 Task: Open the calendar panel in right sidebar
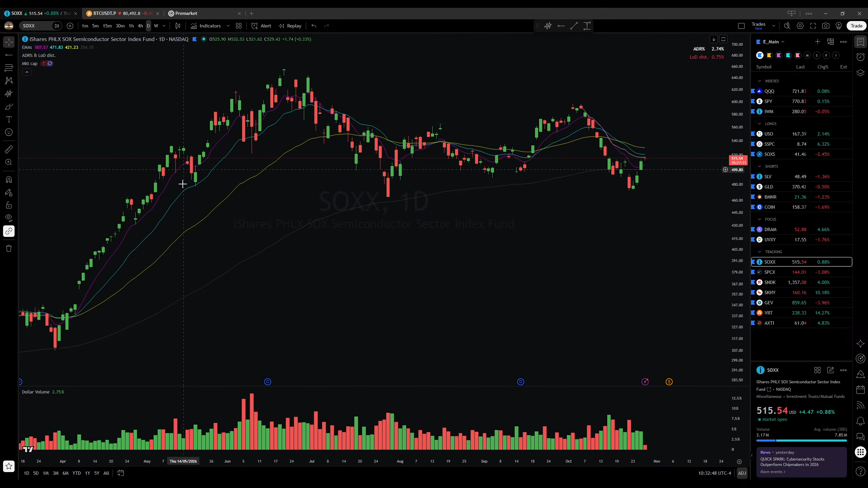[861, 389]
